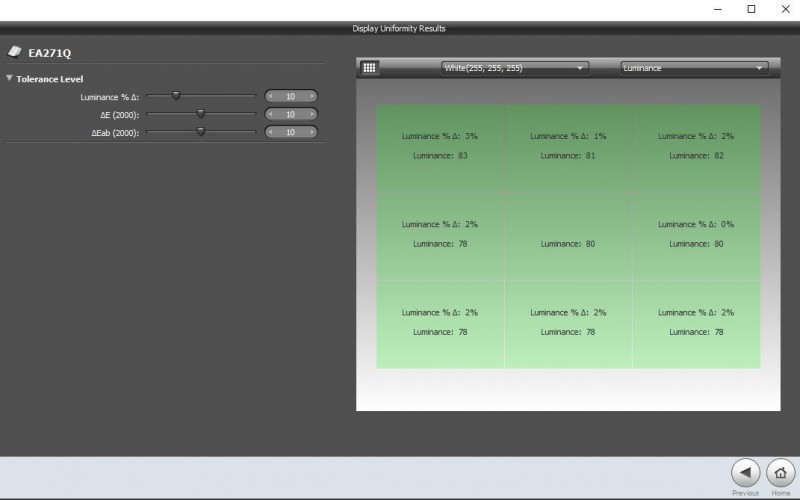Increase the ΔEab (2000) value

[312, 132]
